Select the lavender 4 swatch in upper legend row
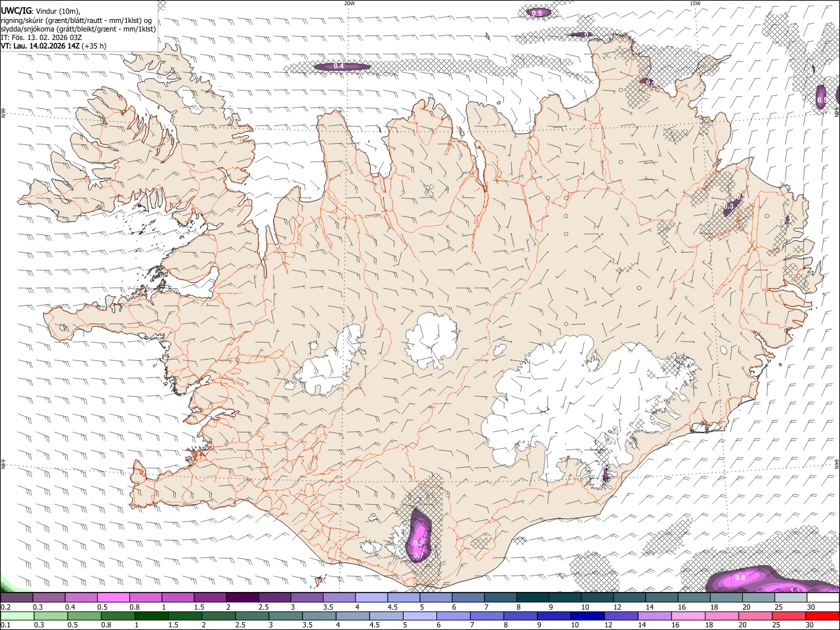The height and width of the screenshot is (630, 840). tap(371, 597)
